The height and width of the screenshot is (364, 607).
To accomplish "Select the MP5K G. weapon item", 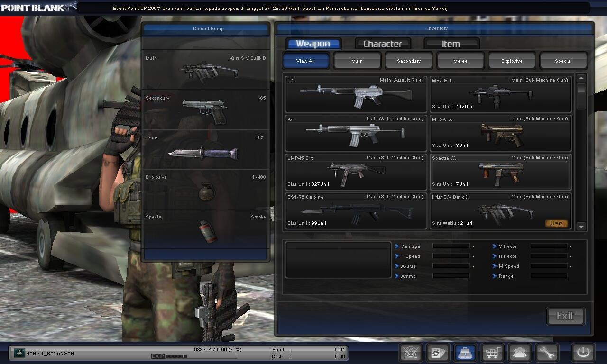I will (501, 133).
